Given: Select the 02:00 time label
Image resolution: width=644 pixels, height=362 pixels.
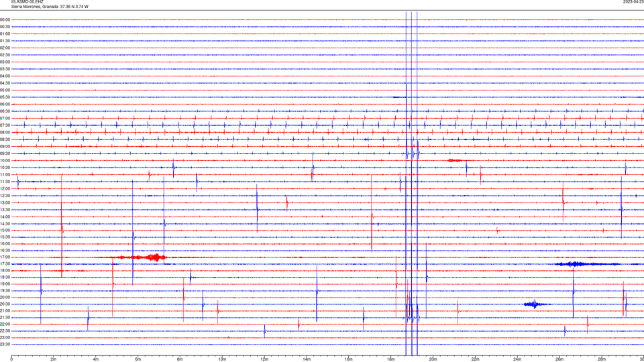Looking at the screenshot, I should coord(5,48).
